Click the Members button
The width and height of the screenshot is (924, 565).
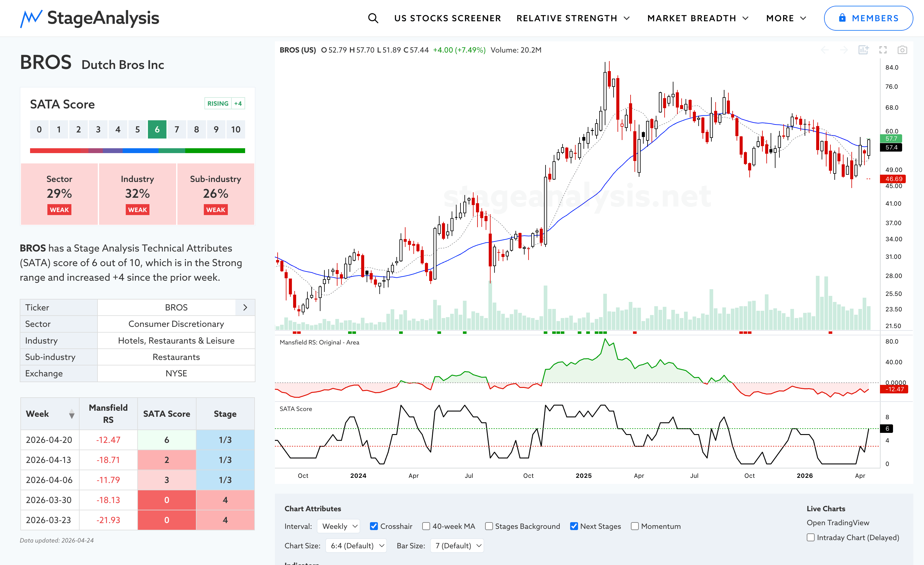(x=868, y=18)
